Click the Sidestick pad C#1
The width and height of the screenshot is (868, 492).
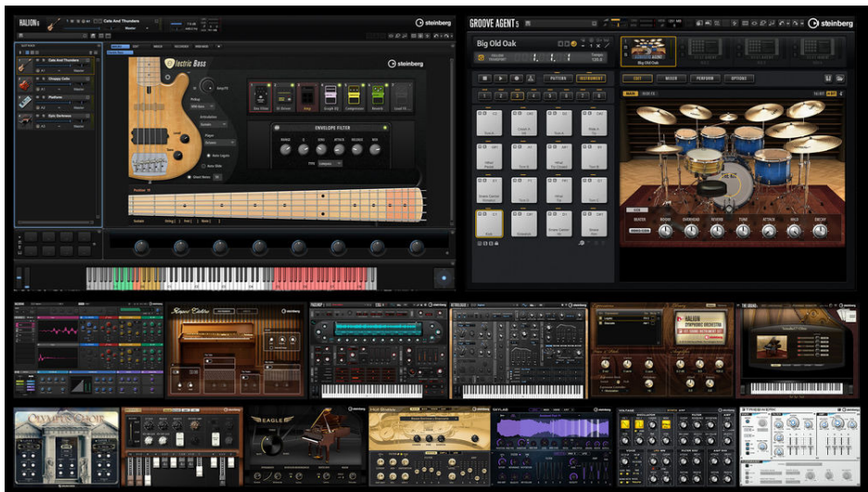(523, 224)
